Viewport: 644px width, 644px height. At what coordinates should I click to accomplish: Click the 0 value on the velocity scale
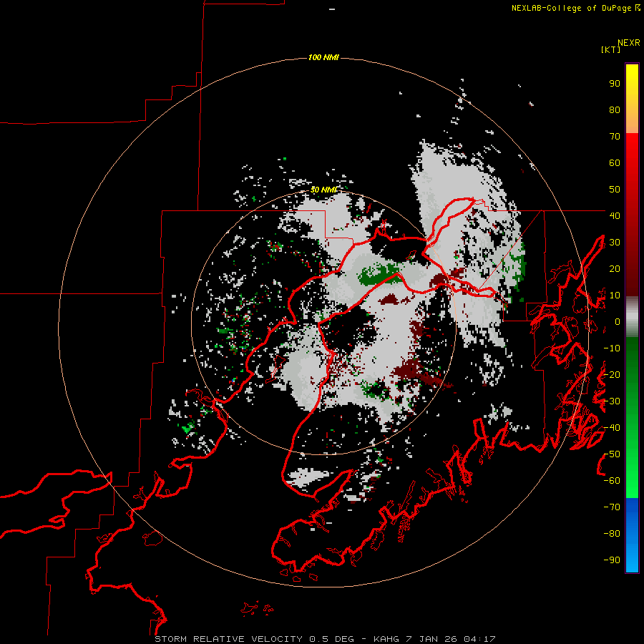618,322
